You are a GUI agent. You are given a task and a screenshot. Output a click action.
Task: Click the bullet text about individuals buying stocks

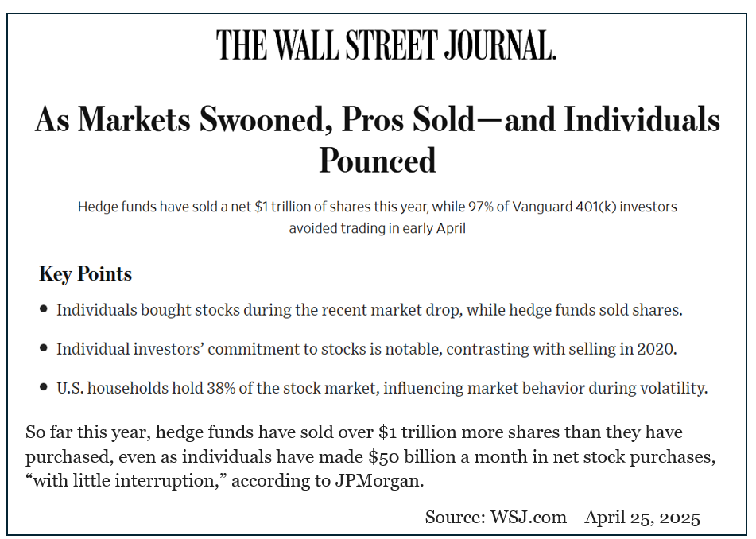369,310
